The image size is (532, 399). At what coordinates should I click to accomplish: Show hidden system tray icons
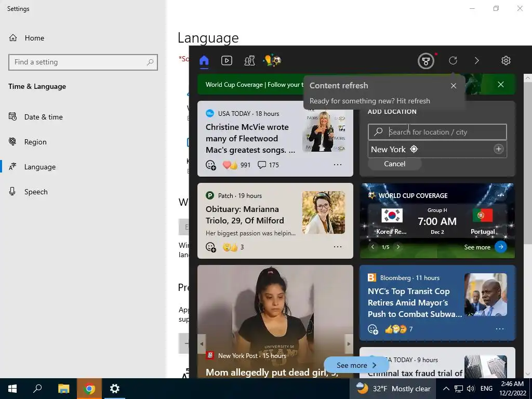pyautogui.click(x=446, y=389)
